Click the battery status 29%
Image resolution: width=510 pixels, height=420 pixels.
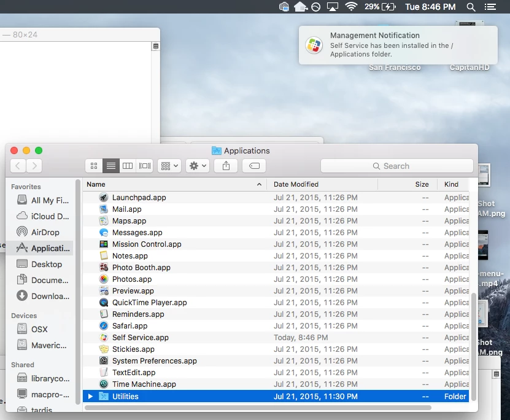pos(380,7)
